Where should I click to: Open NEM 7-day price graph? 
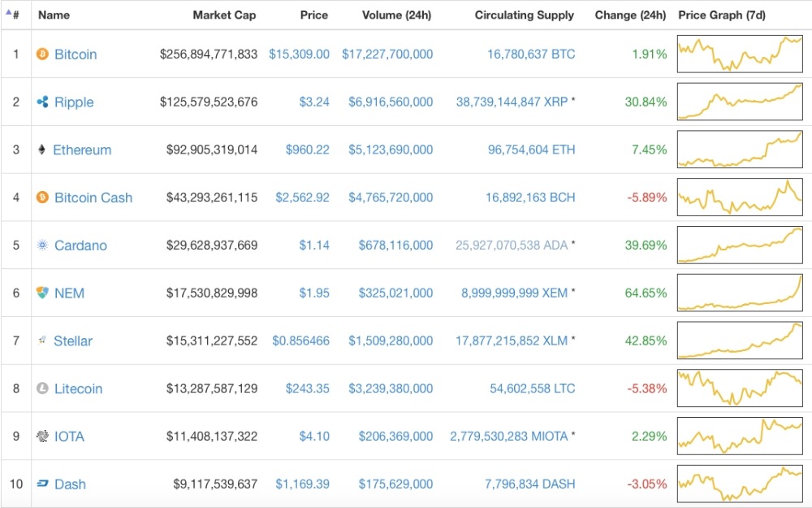739,293
